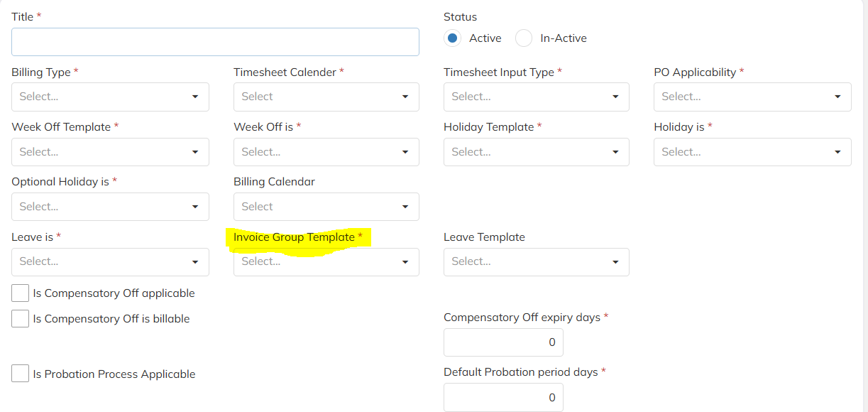The height and width of the screenshot is (412, 868).
Task: Expand the Leave is dropdown
Action: pos(110,261)
